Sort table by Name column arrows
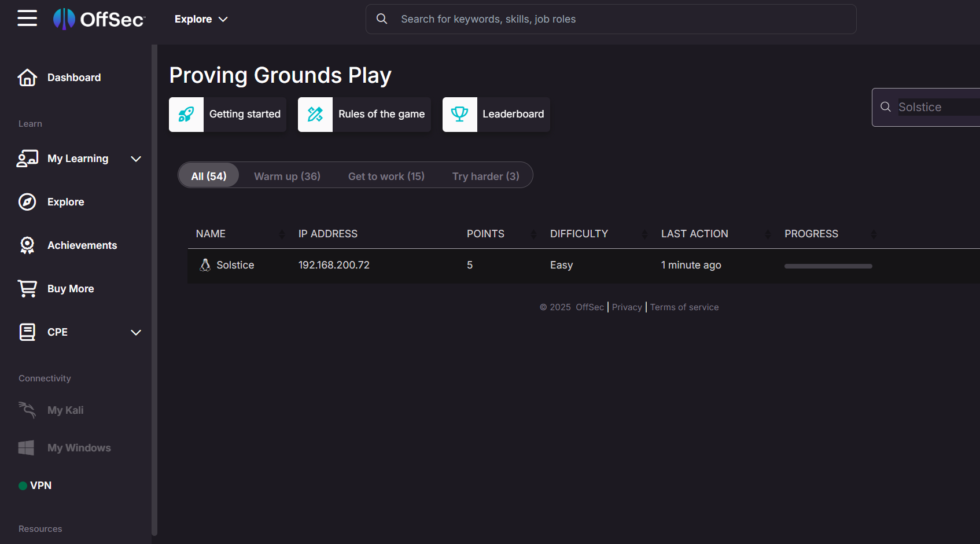 (x=282, y=234)
